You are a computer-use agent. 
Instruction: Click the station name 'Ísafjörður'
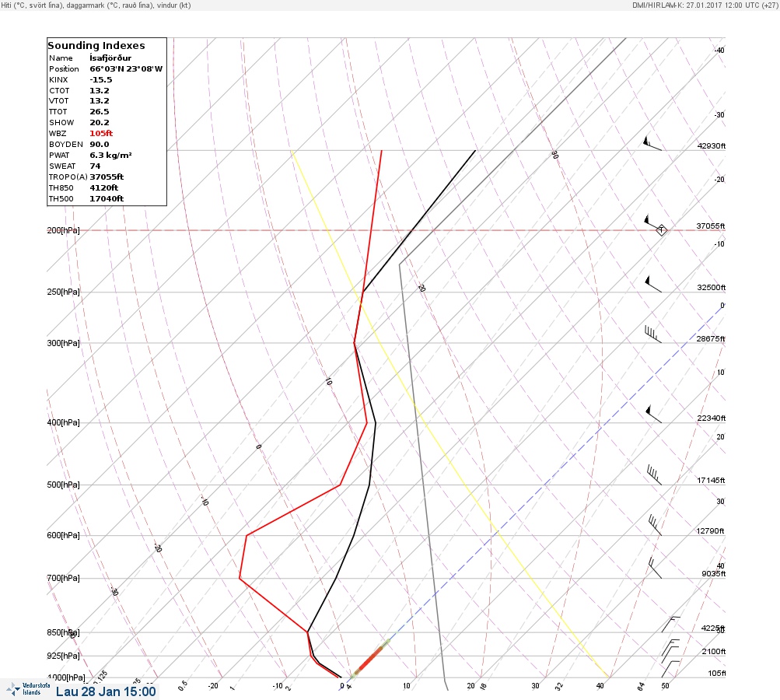click(110, 58)
